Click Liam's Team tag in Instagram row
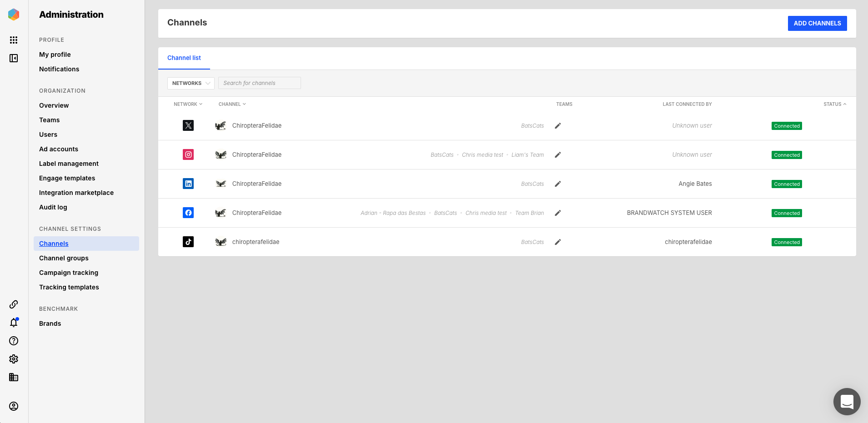The image size is (868, 423). [x=527, y=155]
